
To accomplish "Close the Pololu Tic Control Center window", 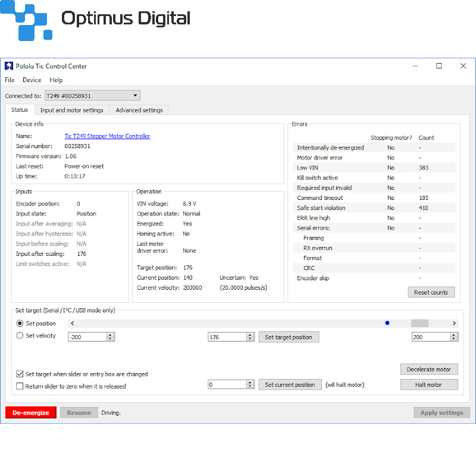I will click(x=463, y=66).
